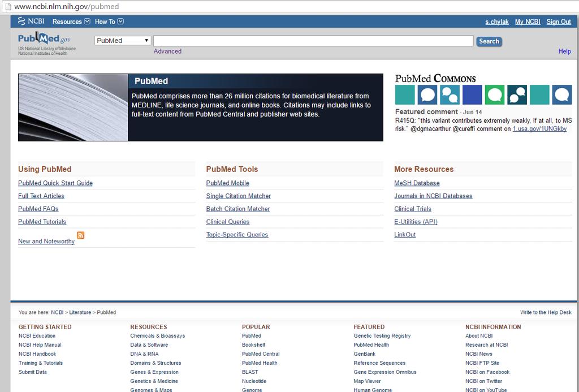Open PubMed Quick Start Guide

55,183
